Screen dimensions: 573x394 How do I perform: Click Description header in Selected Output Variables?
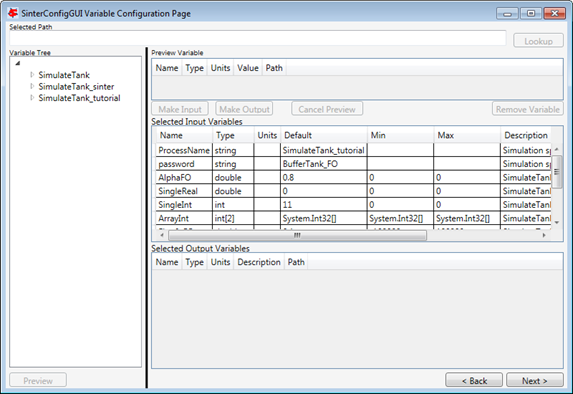pyautogui.click(x=259, y=262)
